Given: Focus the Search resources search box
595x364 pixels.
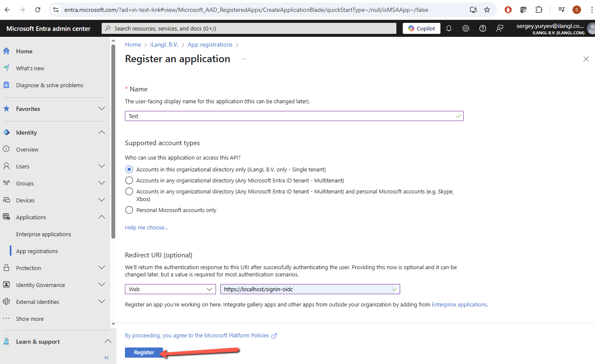Looking at the screenshot, I should click(x=249, y=28).
